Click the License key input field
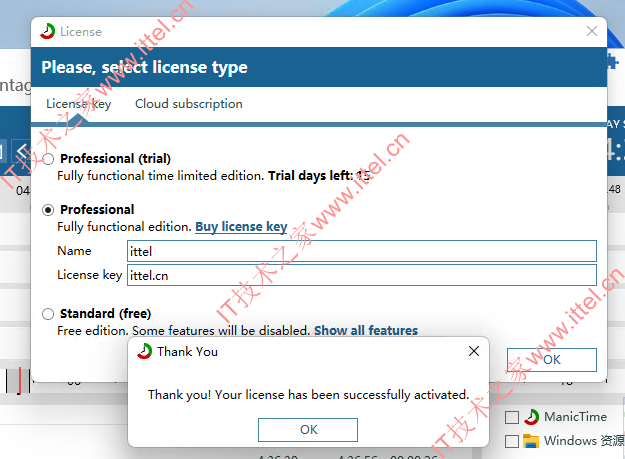 click(x=362, y=275)
